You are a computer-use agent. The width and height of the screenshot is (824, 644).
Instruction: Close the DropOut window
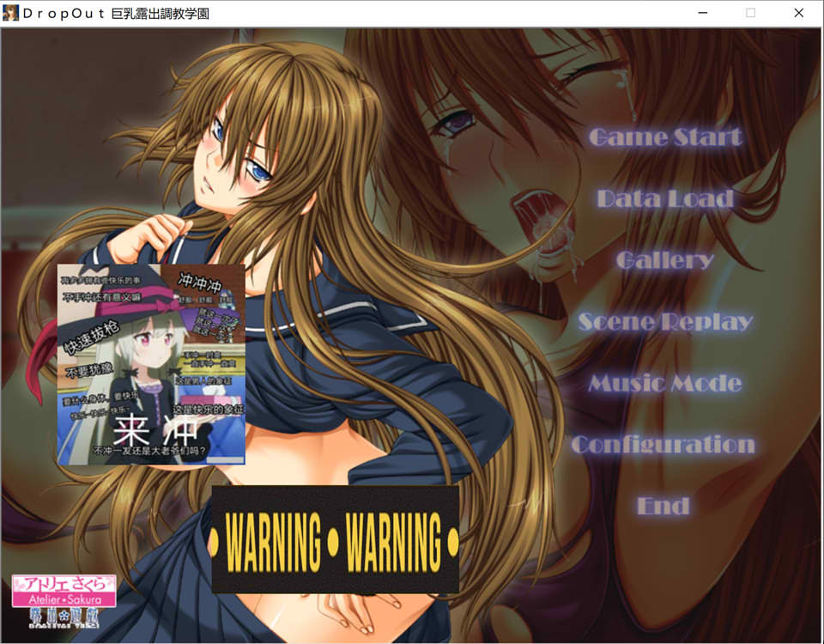point(798,13)
